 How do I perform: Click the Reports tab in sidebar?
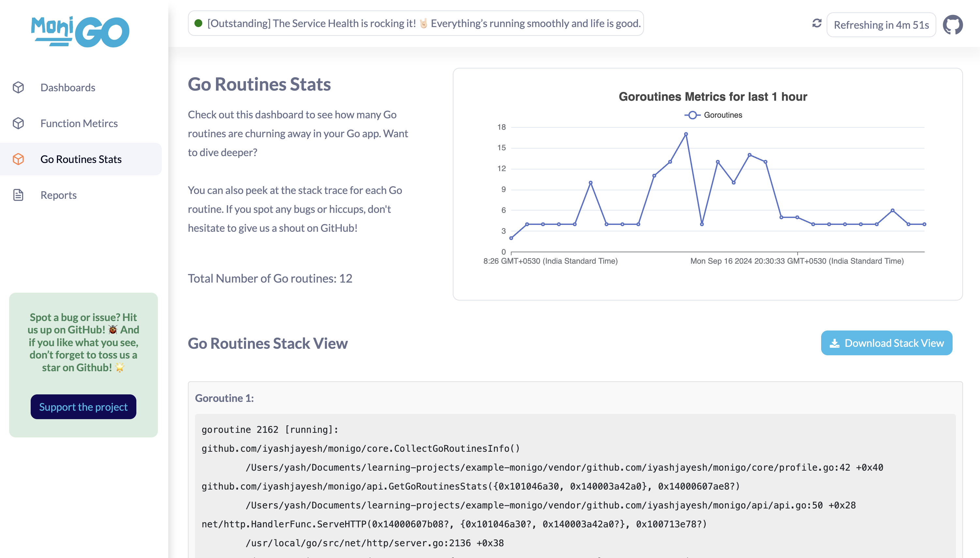[x=58, y=195]
